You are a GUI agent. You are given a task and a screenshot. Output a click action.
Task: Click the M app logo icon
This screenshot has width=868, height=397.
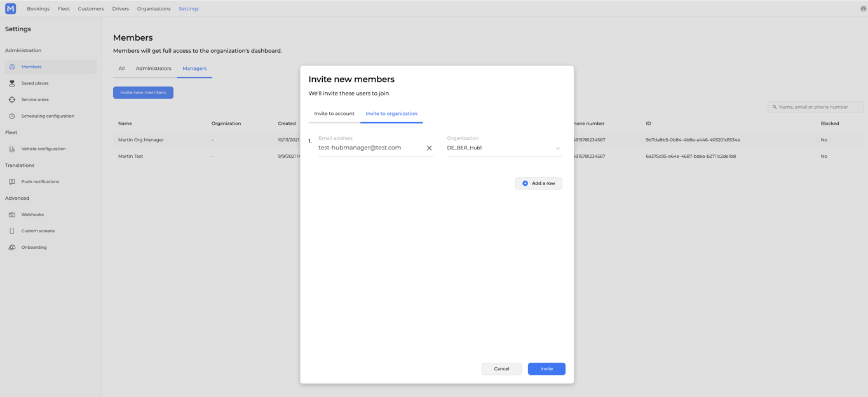click(x=10, y=9)
